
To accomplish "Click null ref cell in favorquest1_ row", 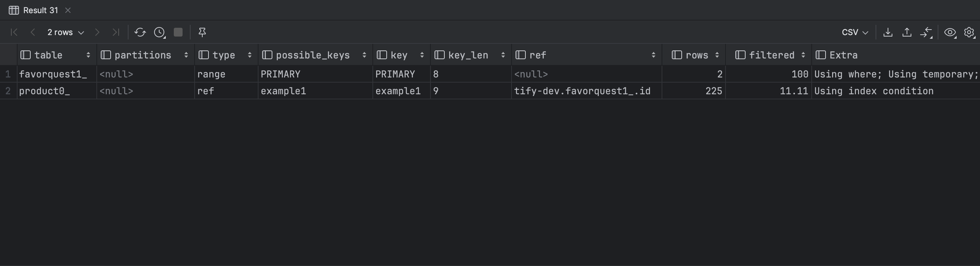I will pyautogui.click(x=587, y=74).
